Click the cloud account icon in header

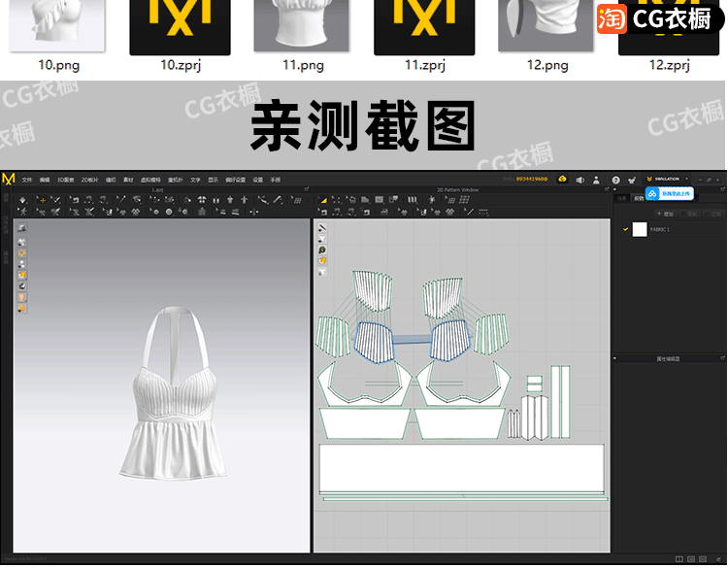(562, 180)
